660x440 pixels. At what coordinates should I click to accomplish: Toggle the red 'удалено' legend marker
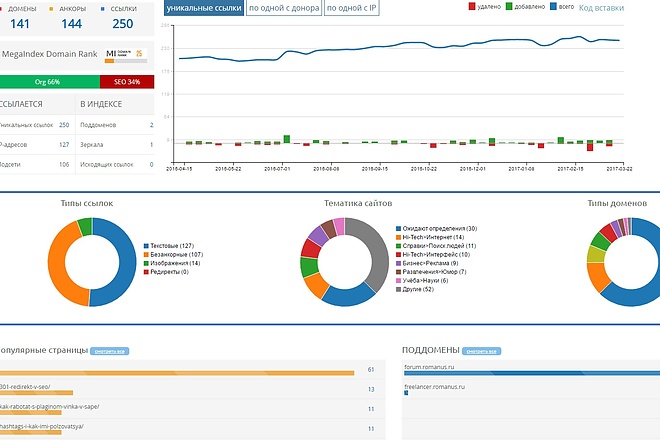click(x=472, y=6)
